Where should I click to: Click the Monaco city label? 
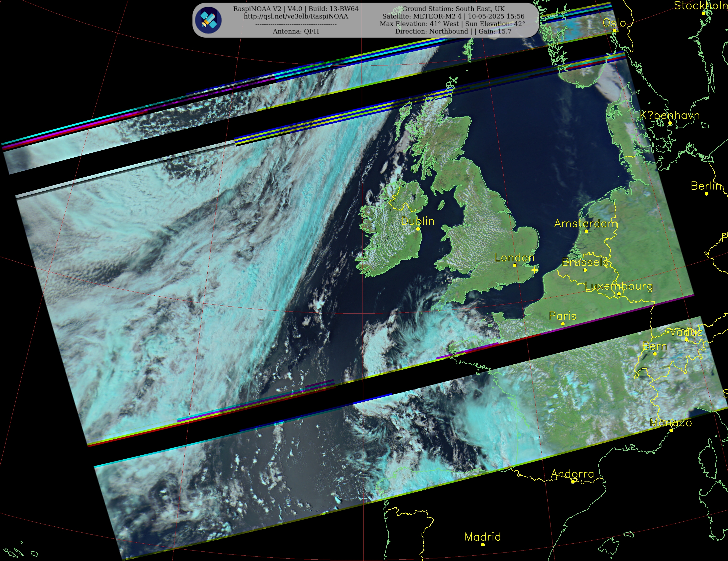coord(671,423)
